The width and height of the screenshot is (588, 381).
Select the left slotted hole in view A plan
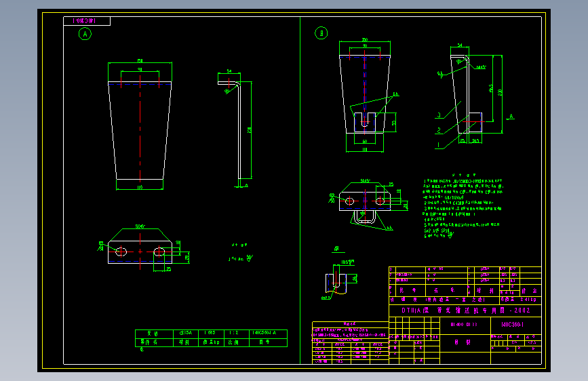click(121, 252)
